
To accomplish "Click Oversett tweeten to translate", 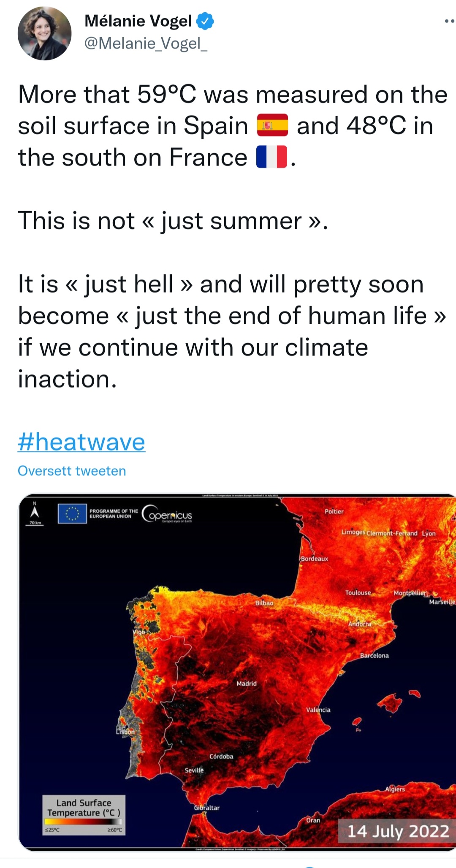I will coord(72,471).
